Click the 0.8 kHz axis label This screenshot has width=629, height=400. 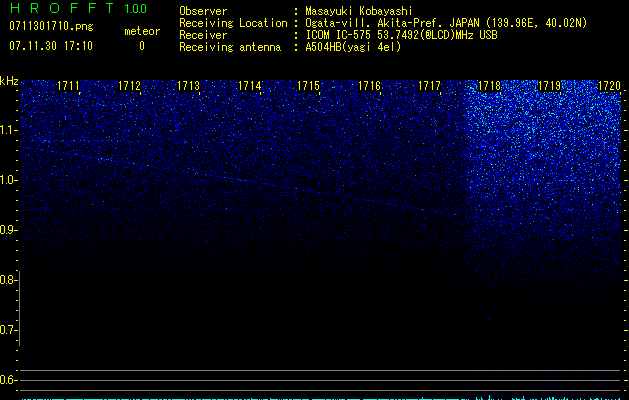click(x=8, y=280)
